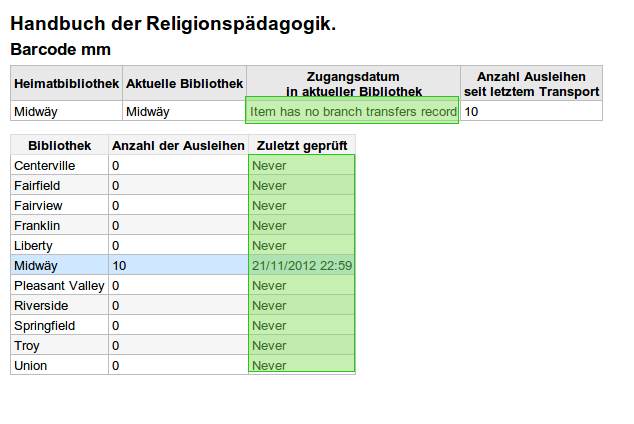
Task: Click the Zuletzt geprüft column header
Action: tap(301, 145)
